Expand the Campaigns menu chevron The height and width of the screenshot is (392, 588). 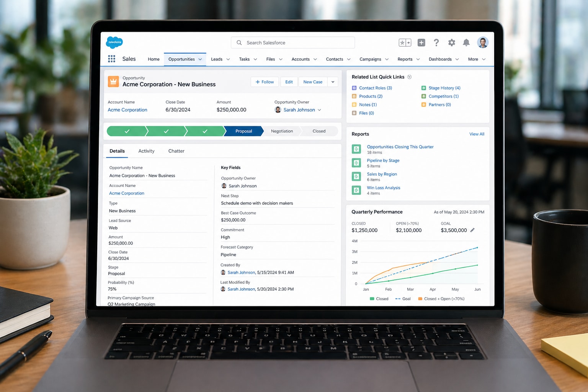click(387, 59)
